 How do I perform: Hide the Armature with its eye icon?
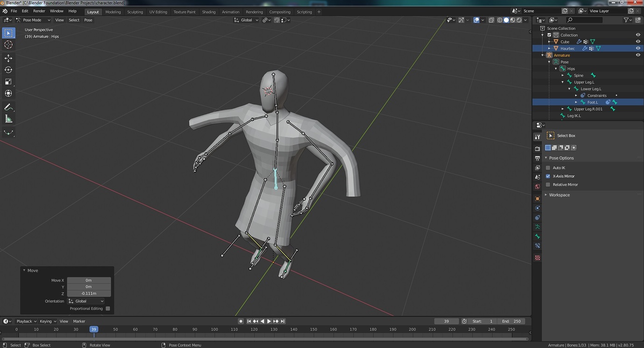[x=638, y=55]
